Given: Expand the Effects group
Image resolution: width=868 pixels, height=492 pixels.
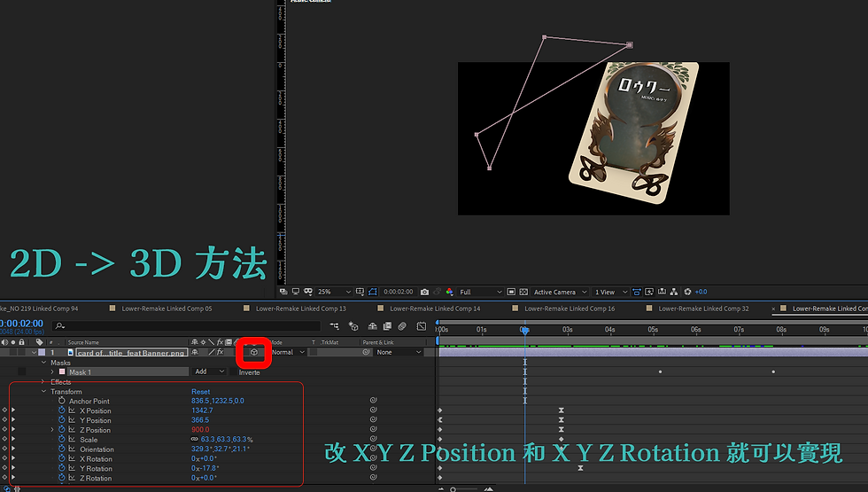Looking at the screenshot, I should coord(43,382).
